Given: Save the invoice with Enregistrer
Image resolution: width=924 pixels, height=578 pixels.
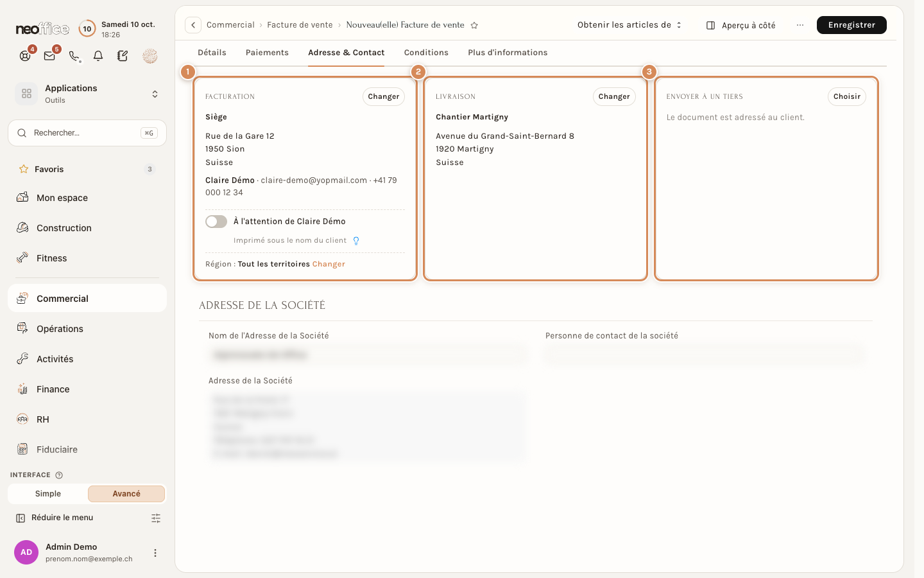Looking at the screenshot, I should 851,25.
